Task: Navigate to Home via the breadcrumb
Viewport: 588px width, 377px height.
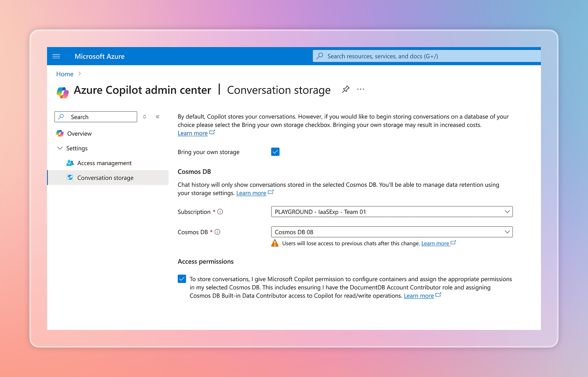Action: (x=64, y=74)
